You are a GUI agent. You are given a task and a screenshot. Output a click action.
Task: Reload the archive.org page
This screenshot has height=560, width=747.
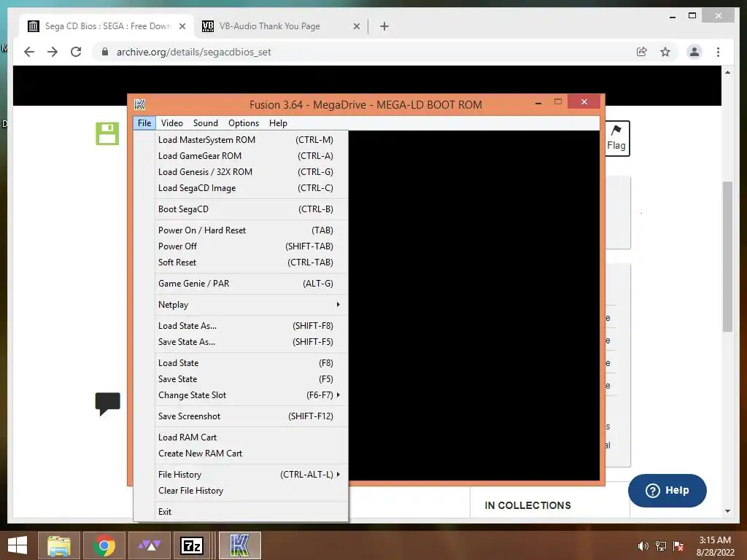tap(76, 52)
